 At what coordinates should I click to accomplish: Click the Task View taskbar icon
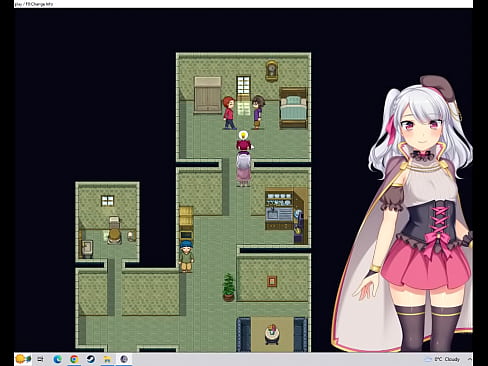pos(41,359)
